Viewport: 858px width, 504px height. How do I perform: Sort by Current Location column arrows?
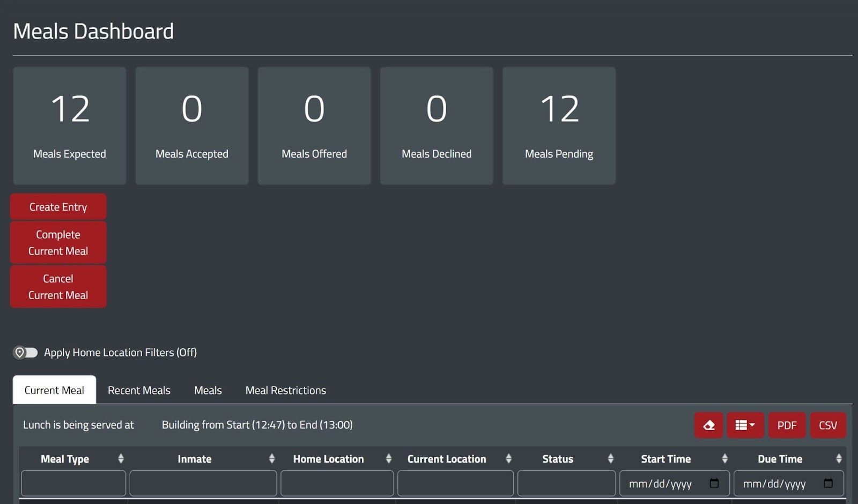tap(509, 458)
